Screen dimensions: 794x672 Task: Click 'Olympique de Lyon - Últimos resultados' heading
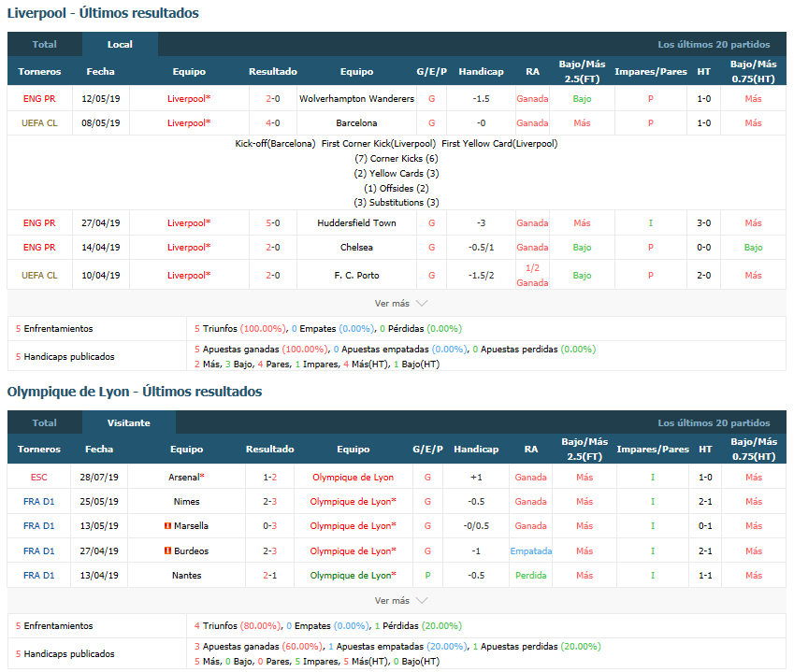(x=135, y=392)
